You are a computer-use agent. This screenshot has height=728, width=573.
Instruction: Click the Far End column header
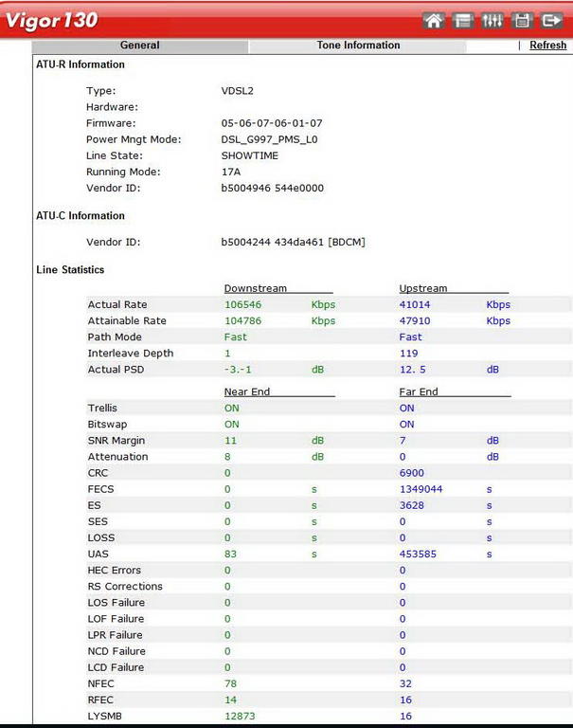coord(420,391)
